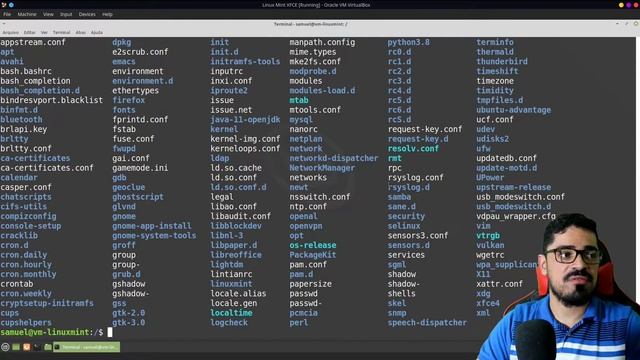Viewport: 640px width, 360px height.
Task: Click the gnome-system-tools directory name
Action: click(154, 236)
